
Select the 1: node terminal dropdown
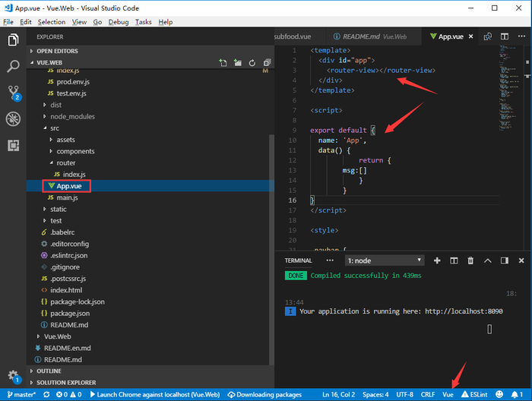coord(385,260)
